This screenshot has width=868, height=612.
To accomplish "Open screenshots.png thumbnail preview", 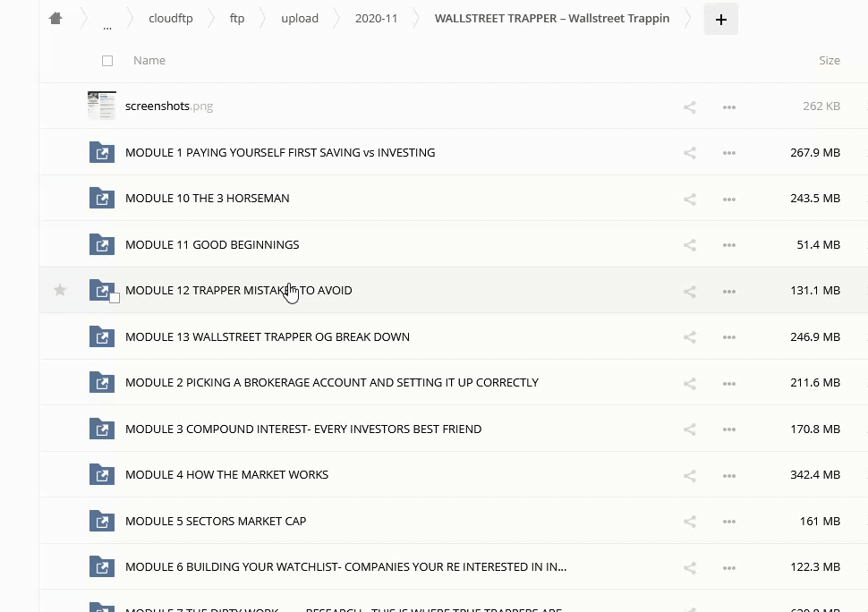I will 102,106.
